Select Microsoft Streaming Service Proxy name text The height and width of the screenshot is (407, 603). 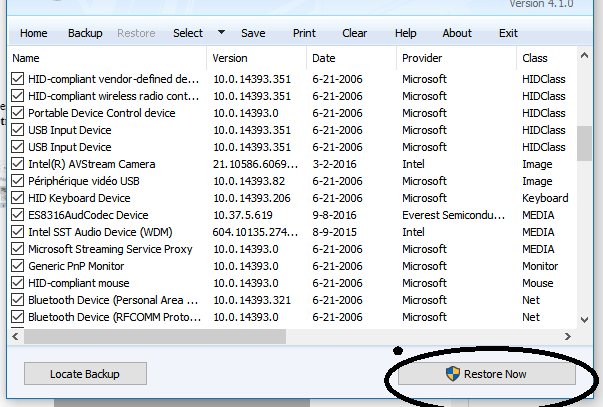pos(110,249)
